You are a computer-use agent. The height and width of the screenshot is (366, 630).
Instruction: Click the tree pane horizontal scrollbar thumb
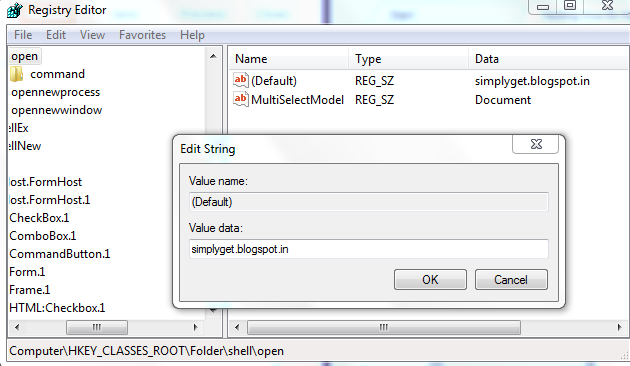click(x=97, y=327)
